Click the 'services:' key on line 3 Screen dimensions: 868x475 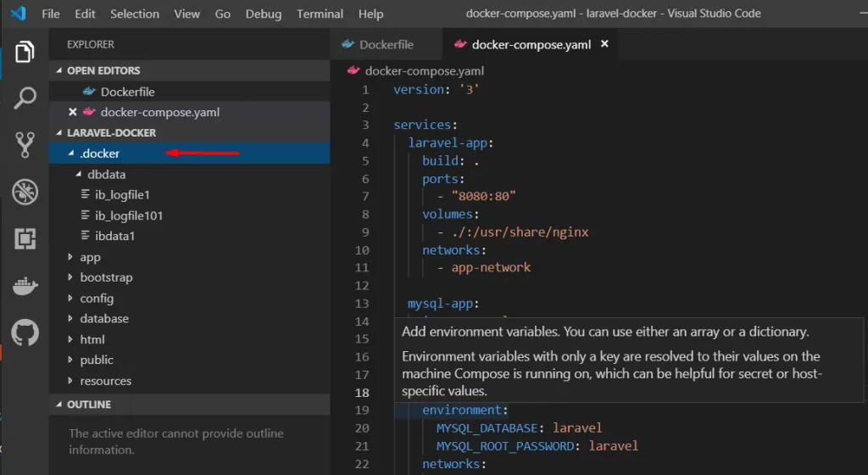pyautogui.click(x=426, y=125)
